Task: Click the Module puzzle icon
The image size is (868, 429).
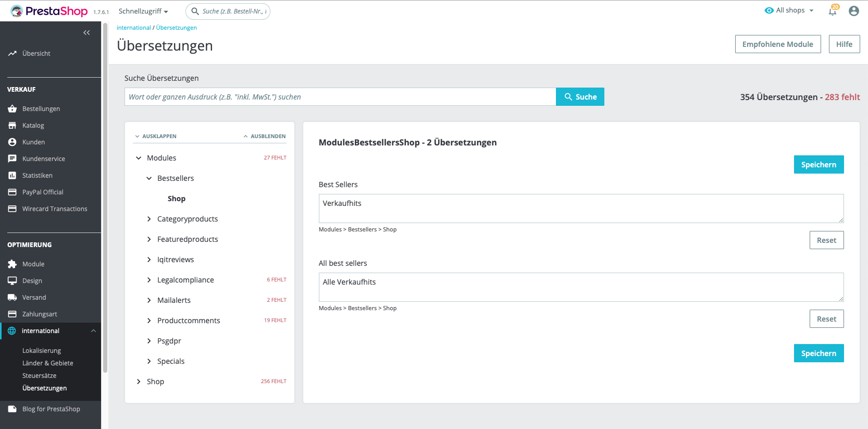Action: click(x=13, y=264)
